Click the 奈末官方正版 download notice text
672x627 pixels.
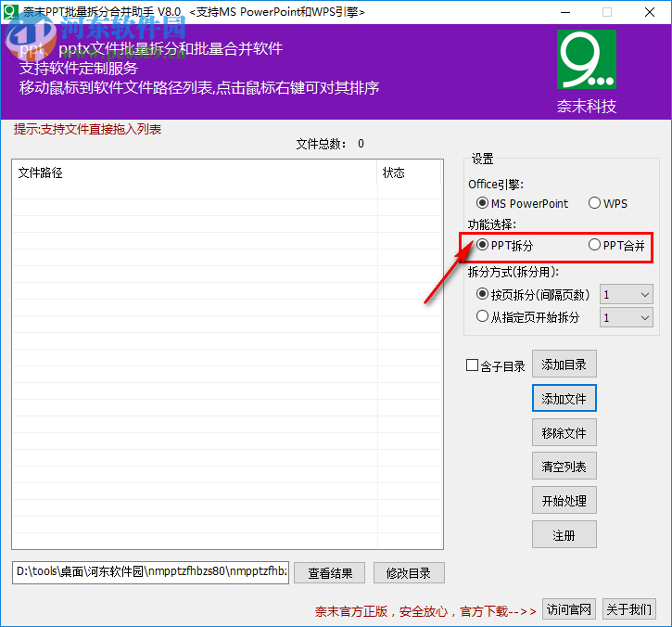click(x=425, y=611)
